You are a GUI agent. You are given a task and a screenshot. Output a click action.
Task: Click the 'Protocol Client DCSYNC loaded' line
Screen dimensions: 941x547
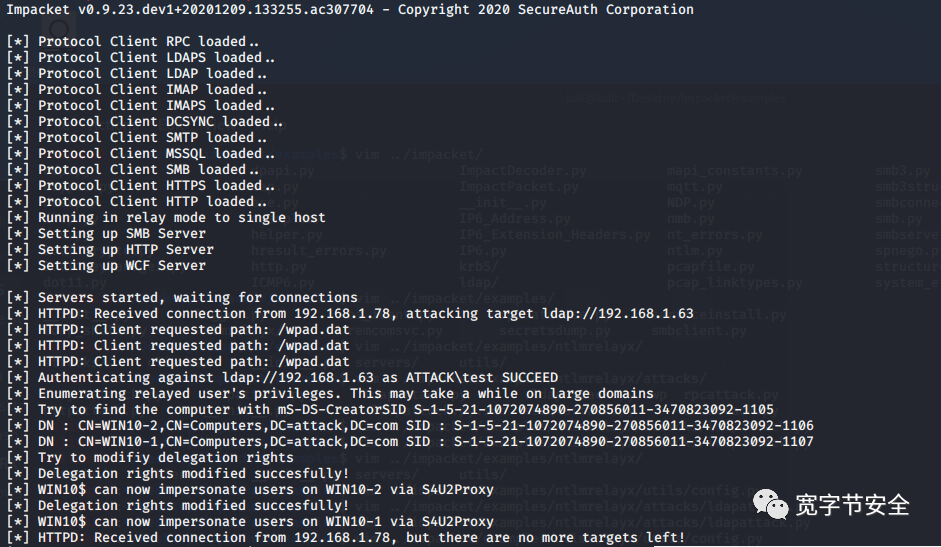click(145, 121)
